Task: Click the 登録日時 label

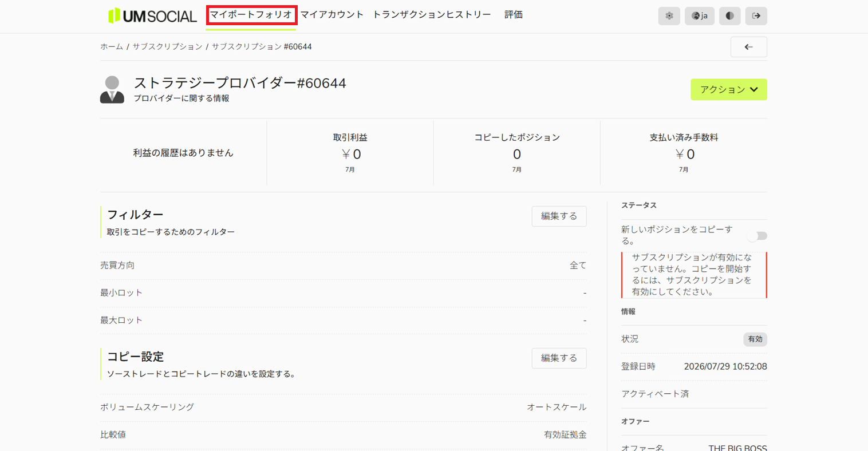Action: pos(638,366)
